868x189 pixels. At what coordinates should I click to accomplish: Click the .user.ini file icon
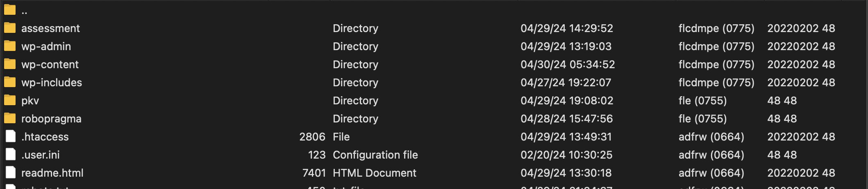pyautogui.click(x=11, y=154)
